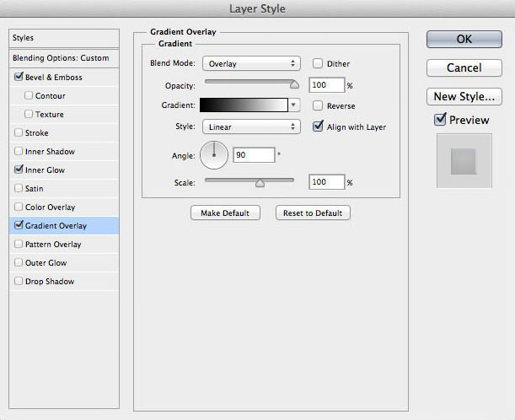Uncheck the Inner Glow checkbox

[x=19, y=170]
